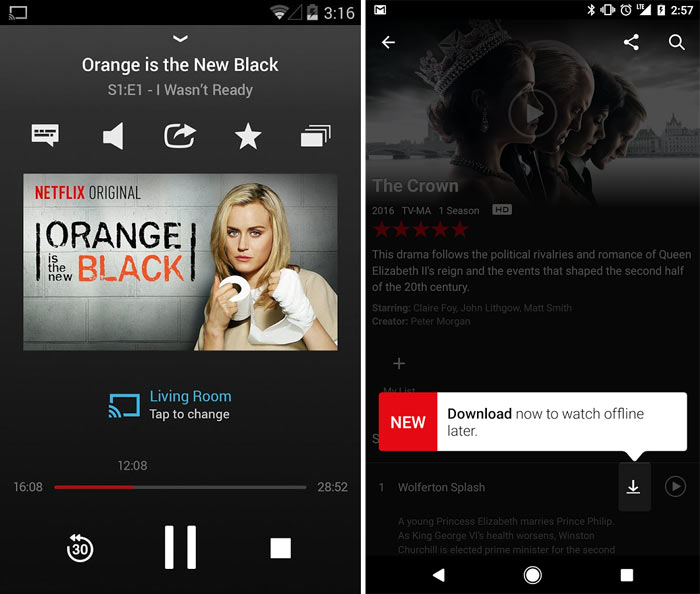This screenshot has width=700, height=594.
Task: Tap the Android recent apps button
Action: [627, 575]
